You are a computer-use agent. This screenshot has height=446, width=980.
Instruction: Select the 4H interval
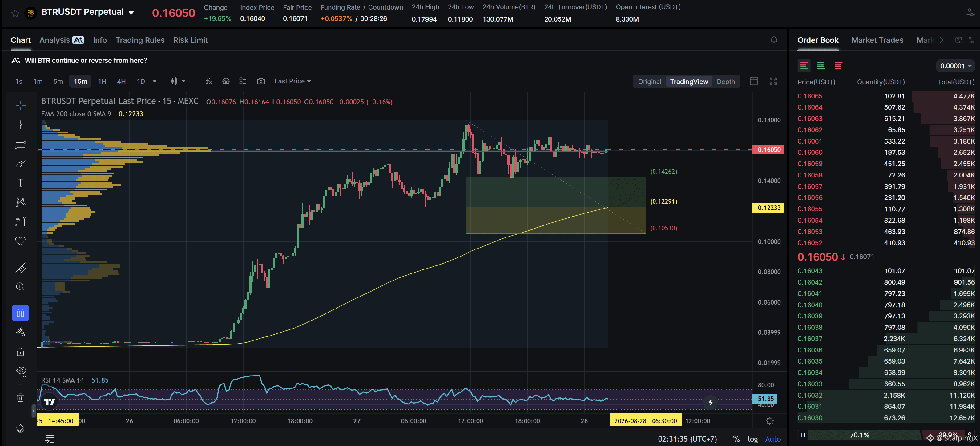[121, 82]
